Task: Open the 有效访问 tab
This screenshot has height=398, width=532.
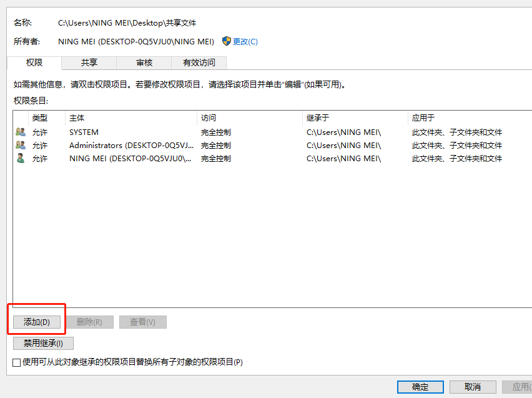Action: point(197,62)
